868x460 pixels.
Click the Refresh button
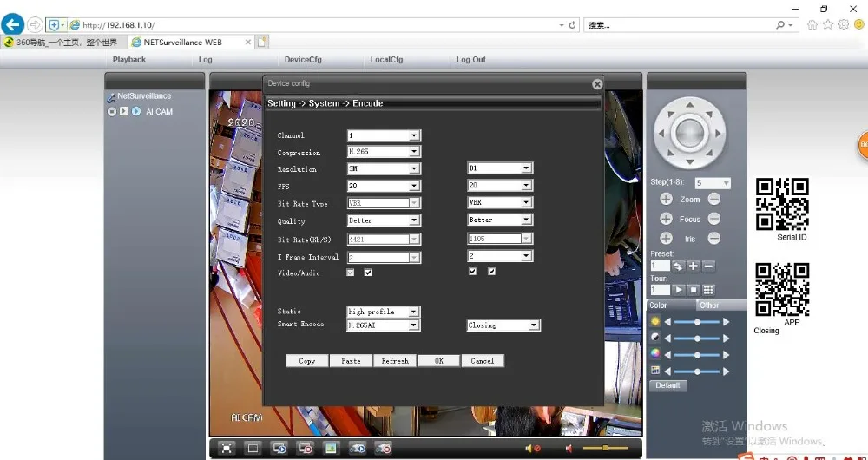pyautogui.click(x=395, y=361)
